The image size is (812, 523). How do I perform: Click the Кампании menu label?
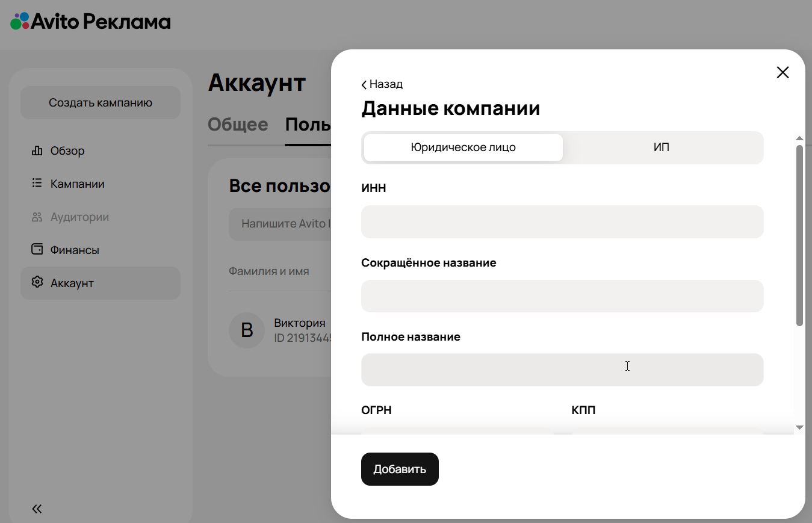[x=78, y=184]
